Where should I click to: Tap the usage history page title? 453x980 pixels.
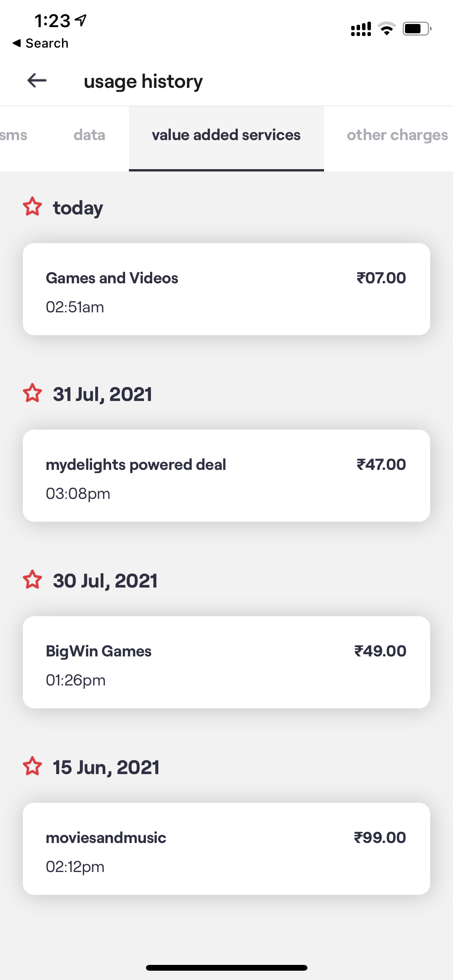[x=143, y=81]
